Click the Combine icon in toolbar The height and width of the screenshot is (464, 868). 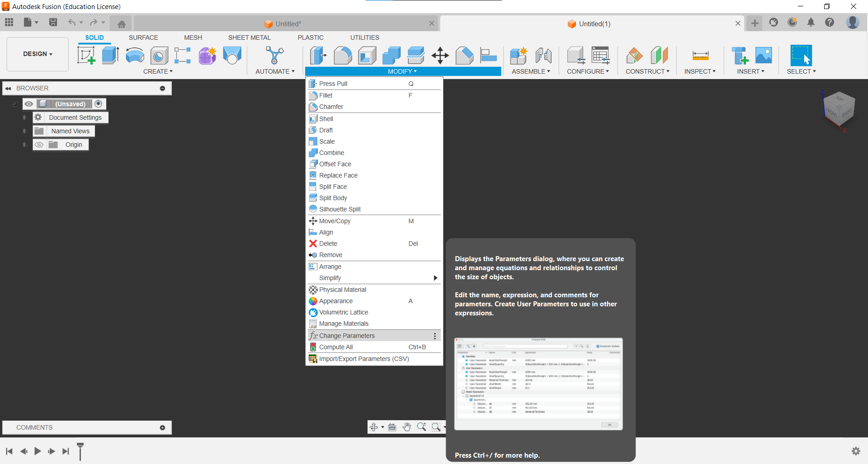[392, 56]
